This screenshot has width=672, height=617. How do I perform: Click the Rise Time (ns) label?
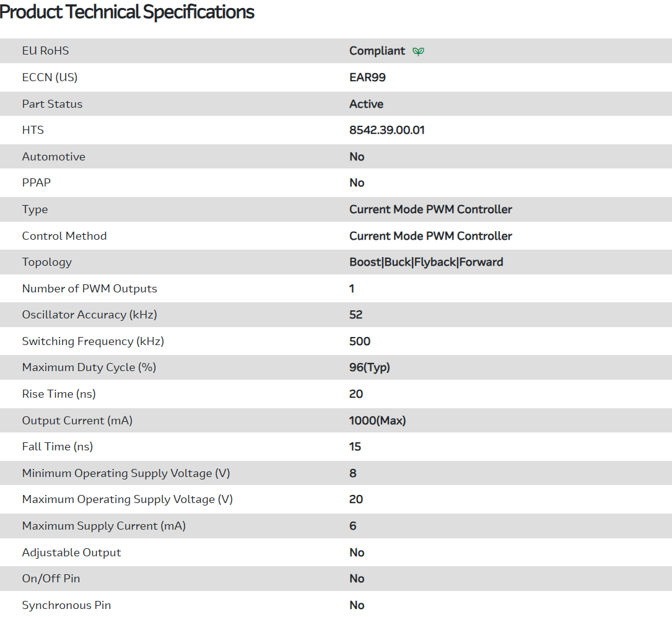click(58, 394)
